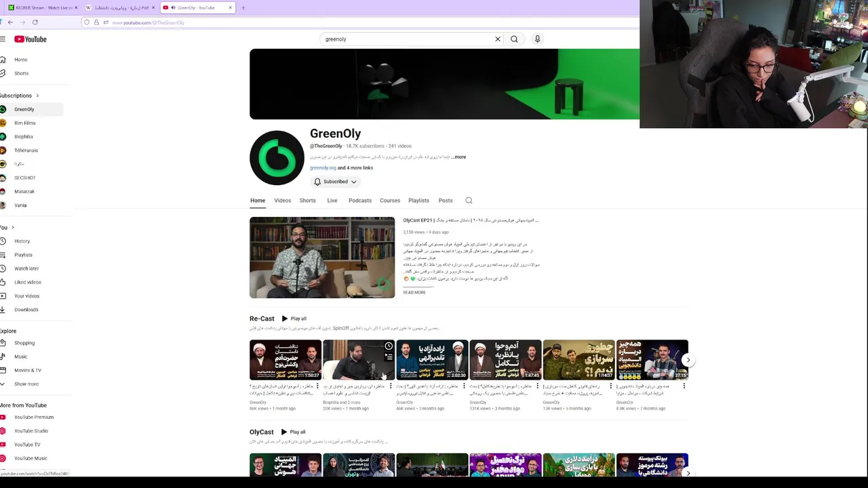Open a new browser tab with plus
Image resolution: width=868 pixels, height=488 pixels.
243,7
